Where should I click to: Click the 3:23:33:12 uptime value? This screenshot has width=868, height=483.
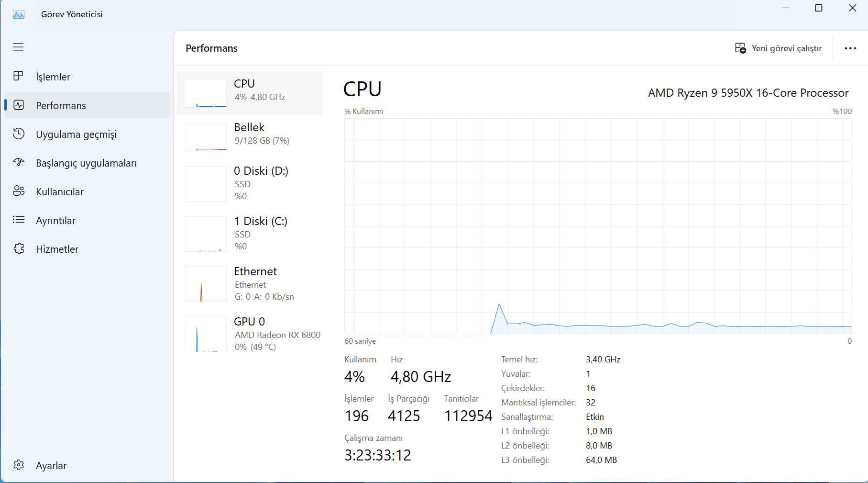pyautogui.click(x=378, y=455)
